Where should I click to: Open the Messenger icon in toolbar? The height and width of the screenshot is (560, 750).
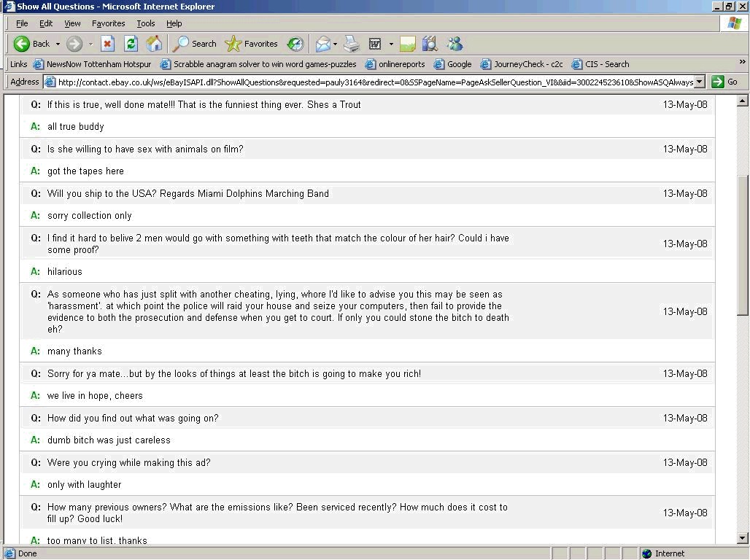(x=455, y=44)
